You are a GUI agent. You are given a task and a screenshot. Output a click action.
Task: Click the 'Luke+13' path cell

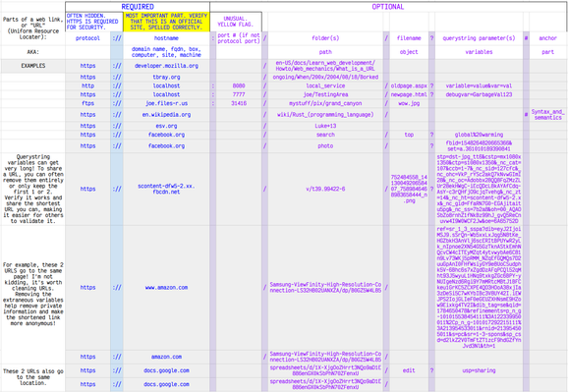point(325,126)
